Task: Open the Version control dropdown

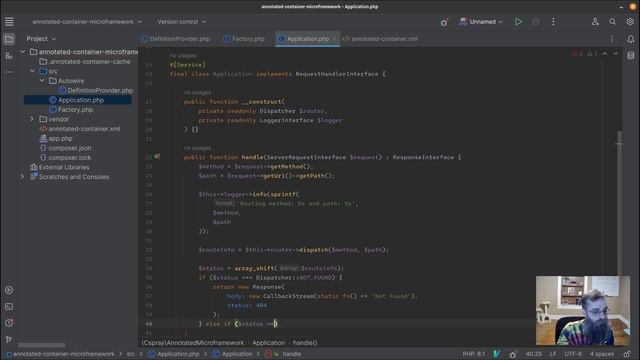Action: pyautogui.click(x=182, y=22)
